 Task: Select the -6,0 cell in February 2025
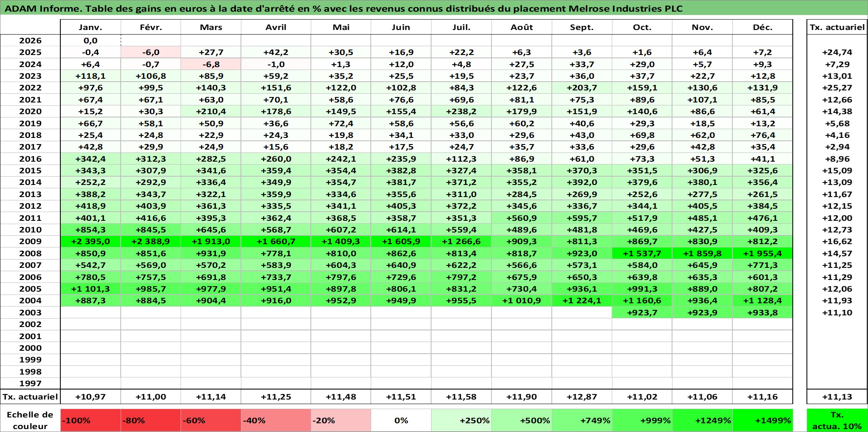[x=151, y=52]
